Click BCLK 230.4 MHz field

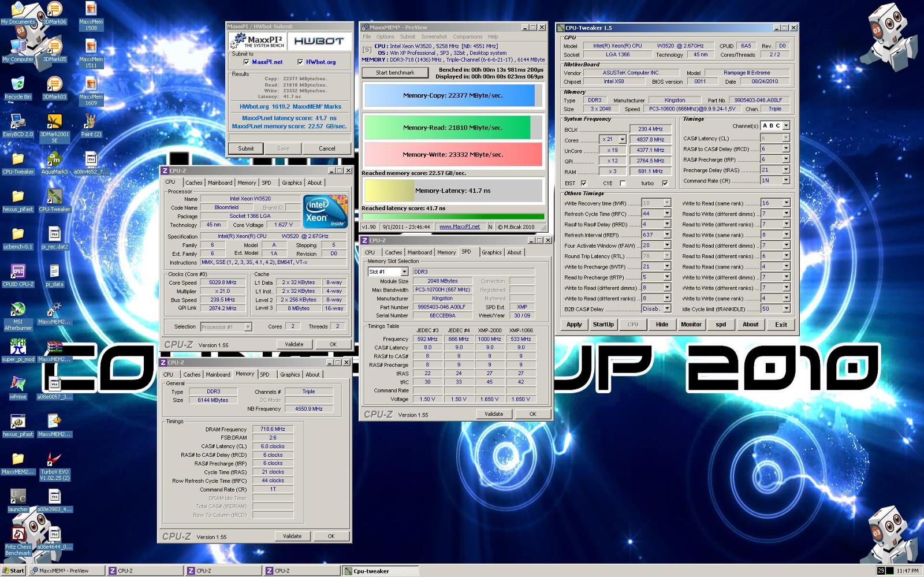650,129
